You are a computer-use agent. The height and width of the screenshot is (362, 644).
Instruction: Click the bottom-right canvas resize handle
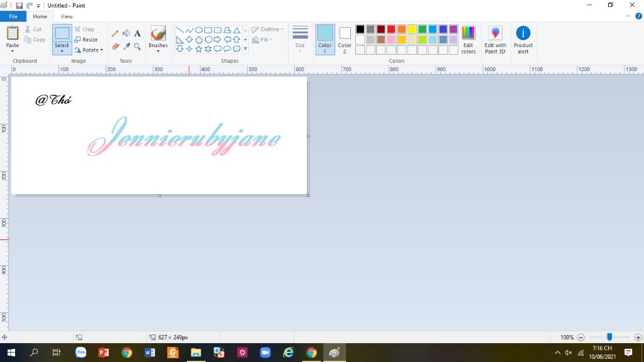[308, 195]
